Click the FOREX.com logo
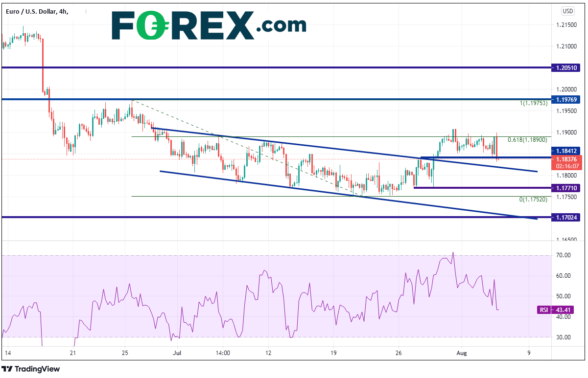This screenshot has height=378, width=588. click(x=209, y=24)
